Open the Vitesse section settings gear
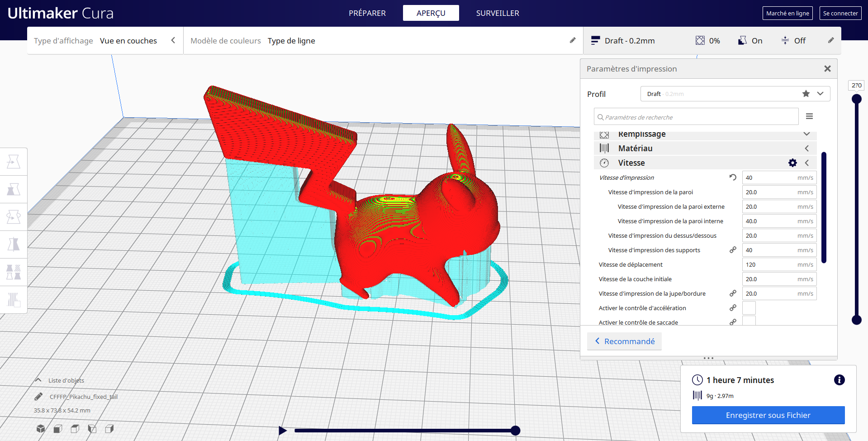 pyautogui.click(x=792, y=163)
